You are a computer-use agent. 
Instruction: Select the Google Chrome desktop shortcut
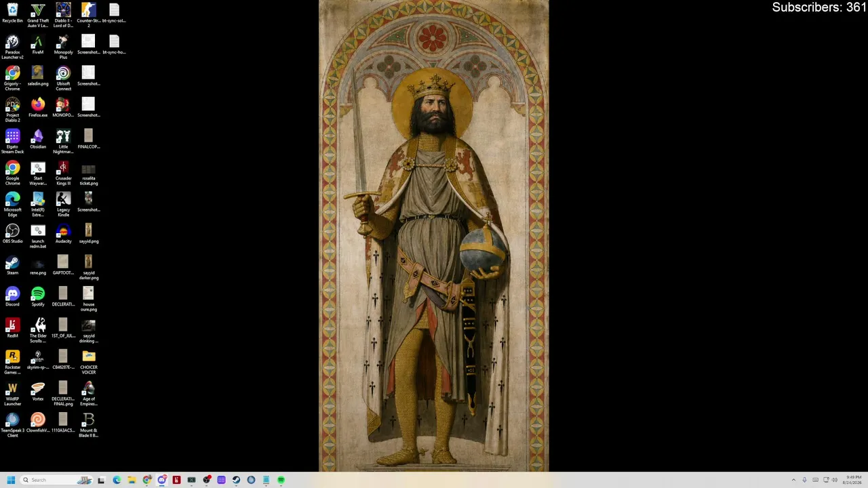[x=12, y=173]
